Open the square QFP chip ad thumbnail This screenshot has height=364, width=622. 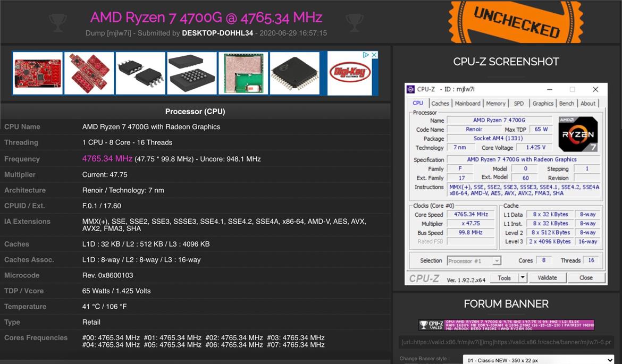(x=295, y=73)
